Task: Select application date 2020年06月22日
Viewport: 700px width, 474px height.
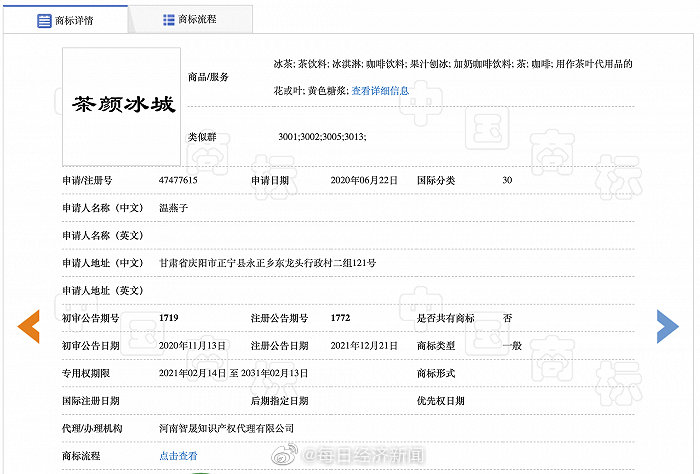Action: click(x=364, y=180)
